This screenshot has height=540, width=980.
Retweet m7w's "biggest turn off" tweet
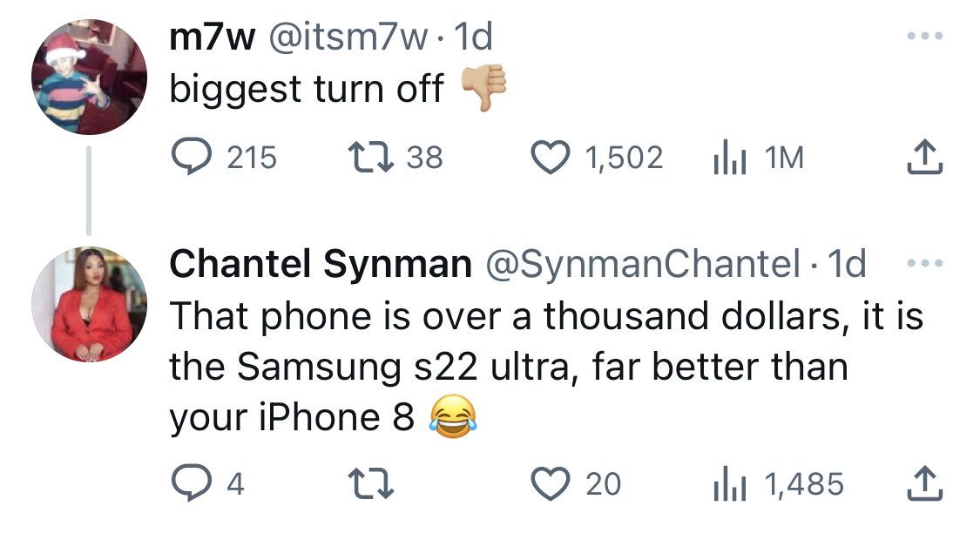395,158
